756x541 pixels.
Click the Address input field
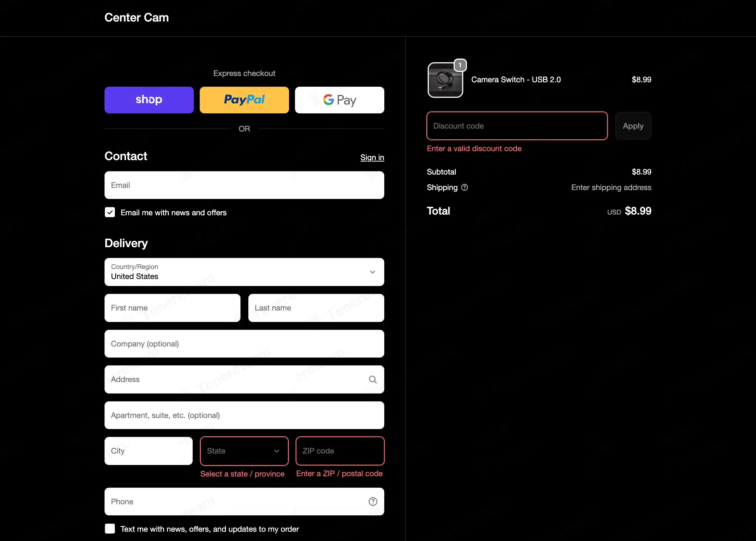coord(244,379)
